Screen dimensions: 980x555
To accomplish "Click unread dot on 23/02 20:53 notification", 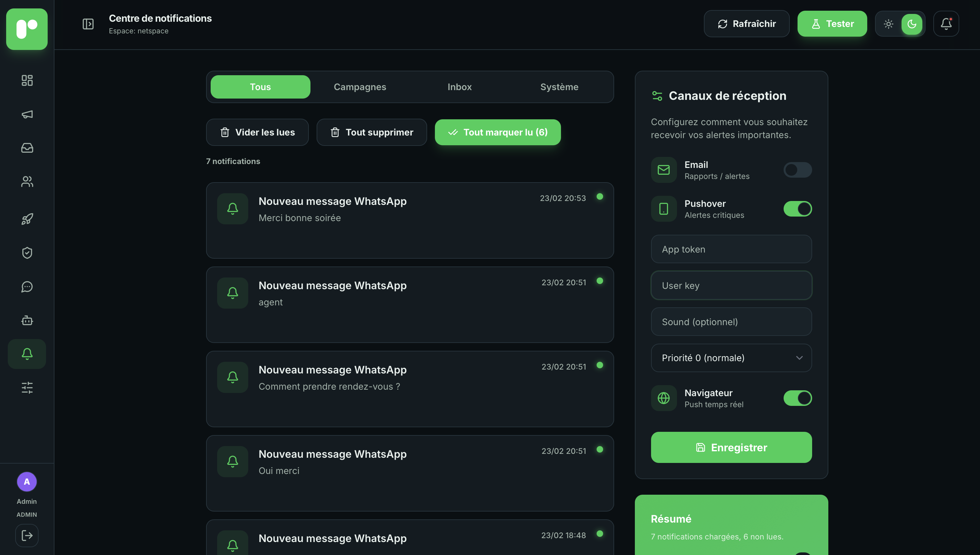I will point(600,197).
